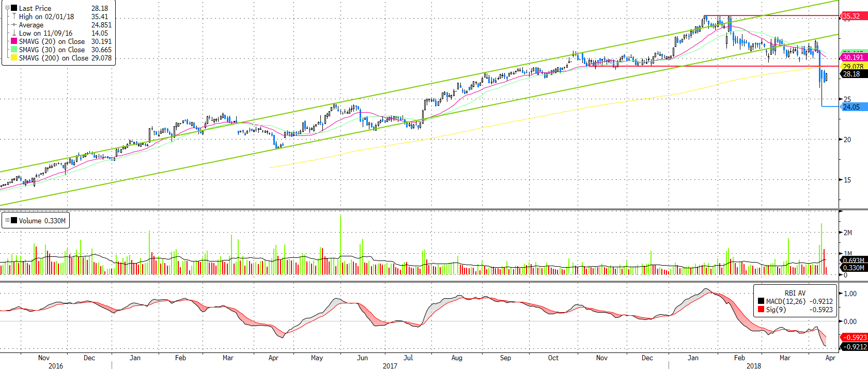Collapse the Last Price legend tree

click(x=7, y=8)
